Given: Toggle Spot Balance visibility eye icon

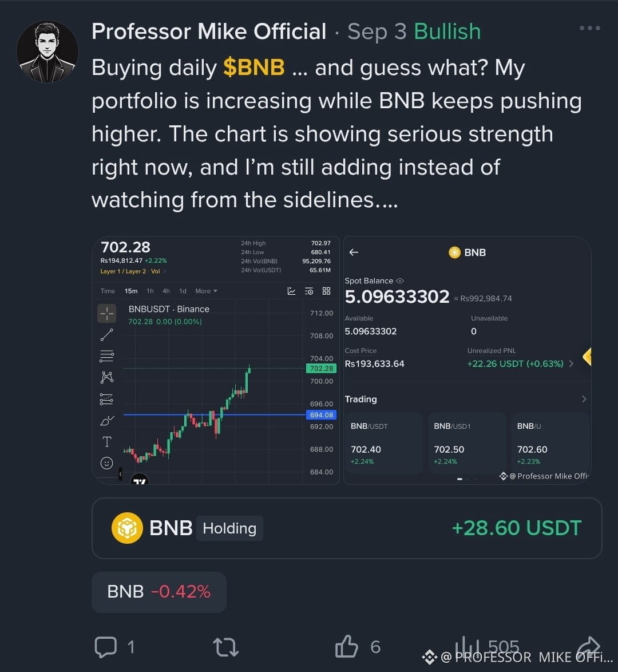Looking at the screenshot, I should pos(400,280).
